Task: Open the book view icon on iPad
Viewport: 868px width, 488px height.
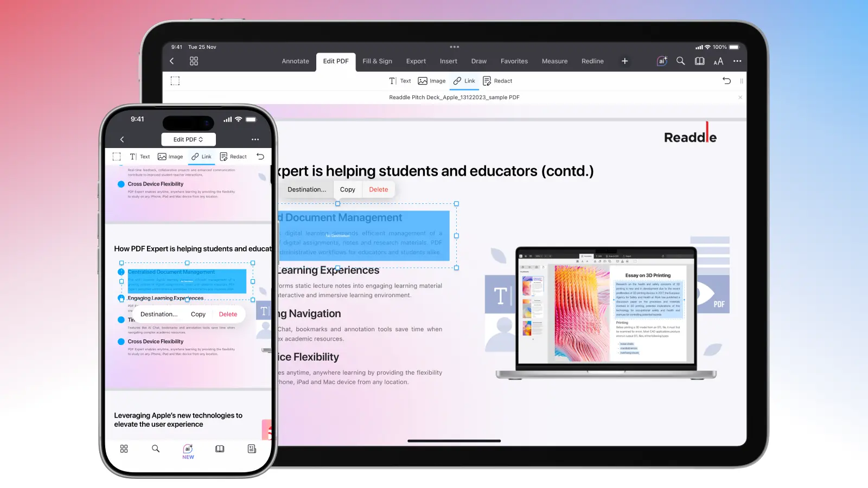Action: 700,61
